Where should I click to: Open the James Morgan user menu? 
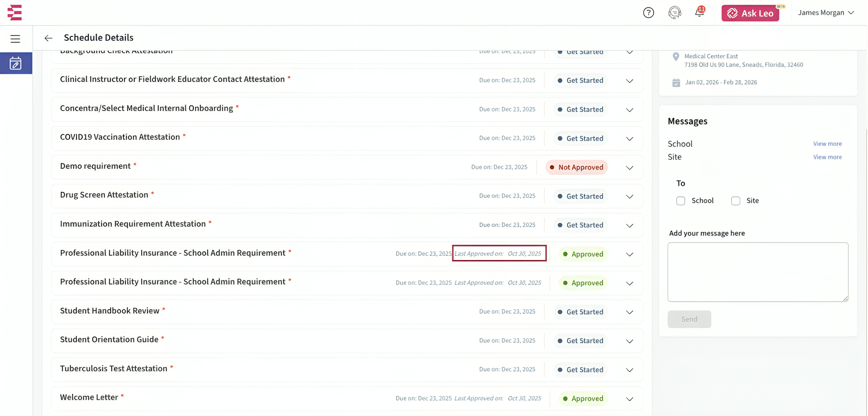[825, 13]
